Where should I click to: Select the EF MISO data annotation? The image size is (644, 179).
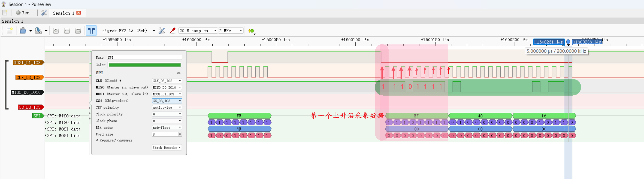click(416, 116)
